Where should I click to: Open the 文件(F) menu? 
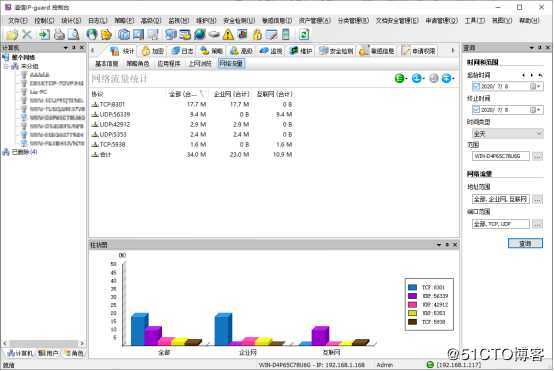(x=18, y=20)
